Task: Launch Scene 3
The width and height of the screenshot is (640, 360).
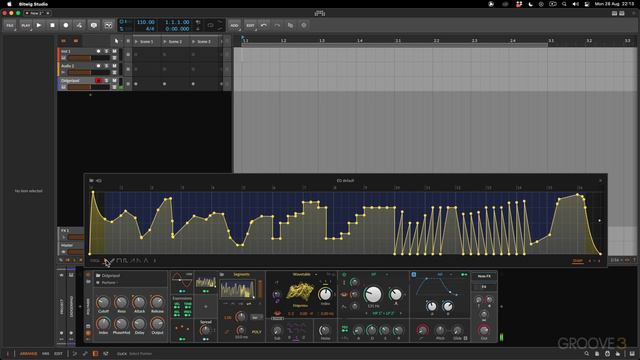Action: click(x=193, y=42)
